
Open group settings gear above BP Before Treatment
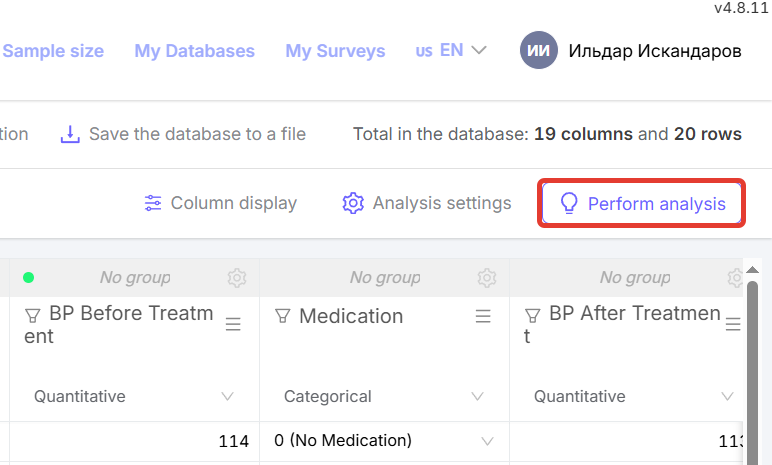tap(236, 277)
